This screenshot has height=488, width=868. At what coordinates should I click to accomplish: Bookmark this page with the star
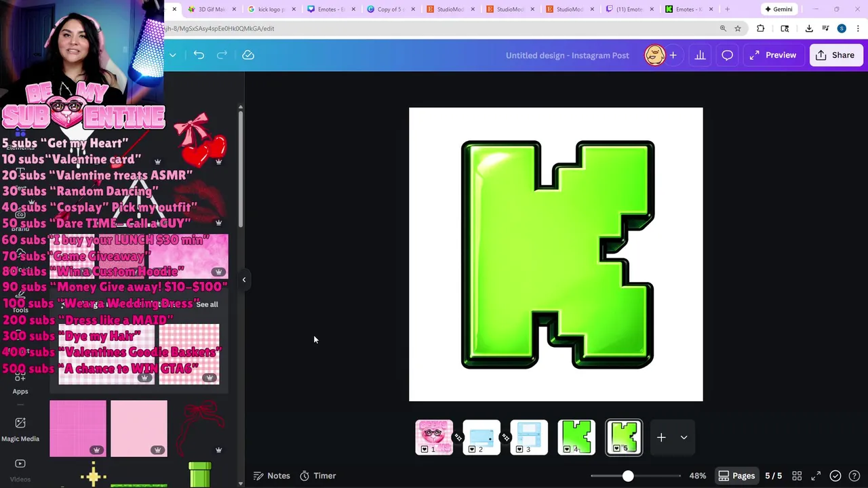click(x=738, y=28)
